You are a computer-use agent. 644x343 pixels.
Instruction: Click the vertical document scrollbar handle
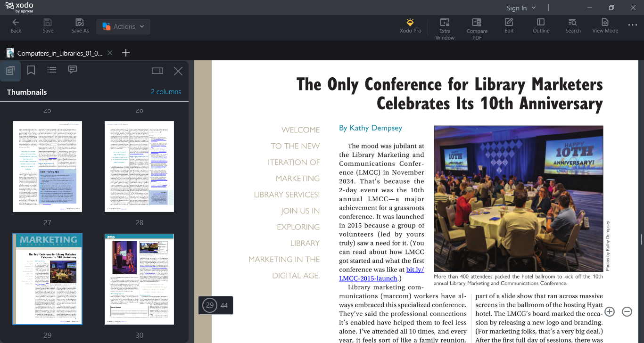(641, 238)
